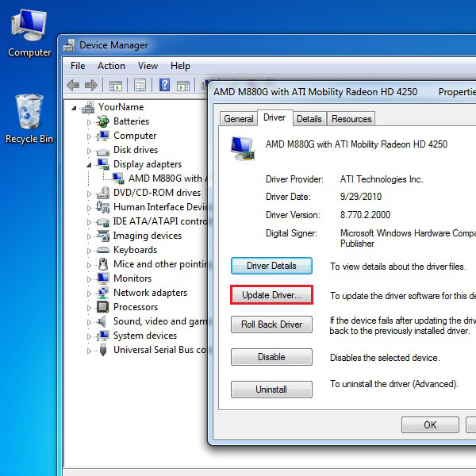Click the Device Manager title bar icon
This screenshot has width=476, height=476.
pyautogui.click(x=69, y=45)
